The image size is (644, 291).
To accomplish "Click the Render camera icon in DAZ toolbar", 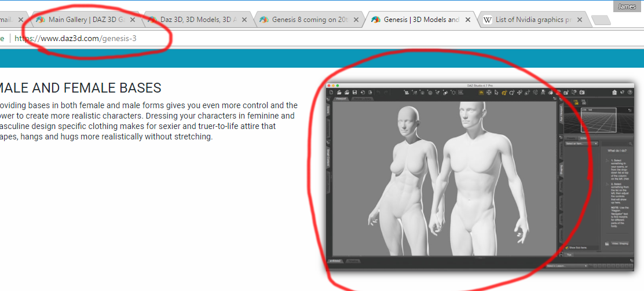I will point(582,93).
